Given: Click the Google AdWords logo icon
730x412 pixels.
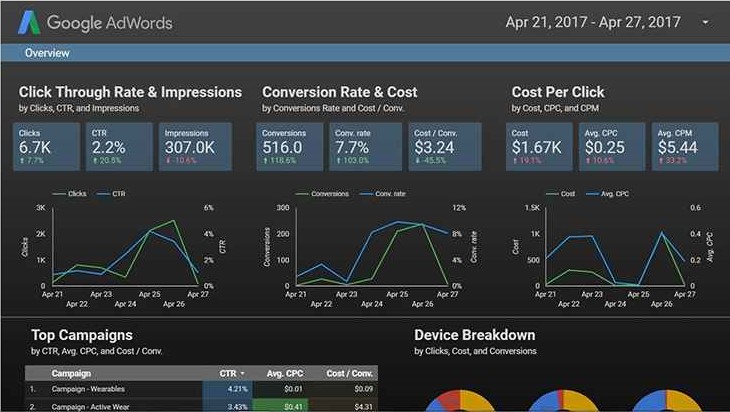Looking at the screenshot, I should point(27,21).
